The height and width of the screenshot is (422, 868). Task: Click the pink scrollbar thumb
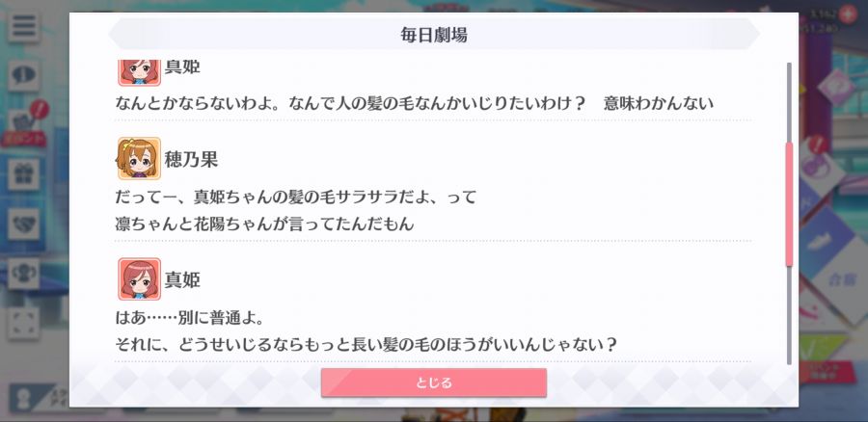coord(789,203)
